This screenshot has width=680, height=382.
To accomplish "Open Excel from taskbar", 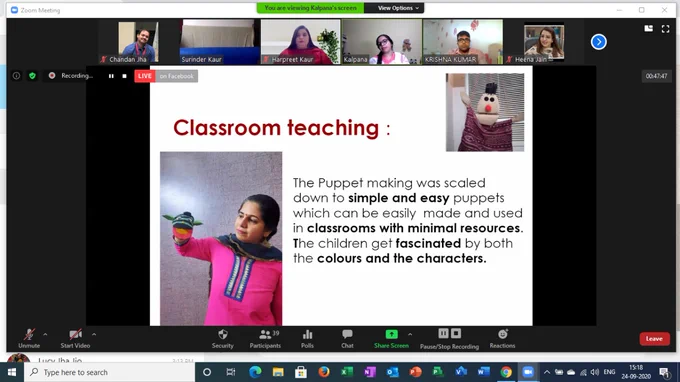I will coord(347,372).
